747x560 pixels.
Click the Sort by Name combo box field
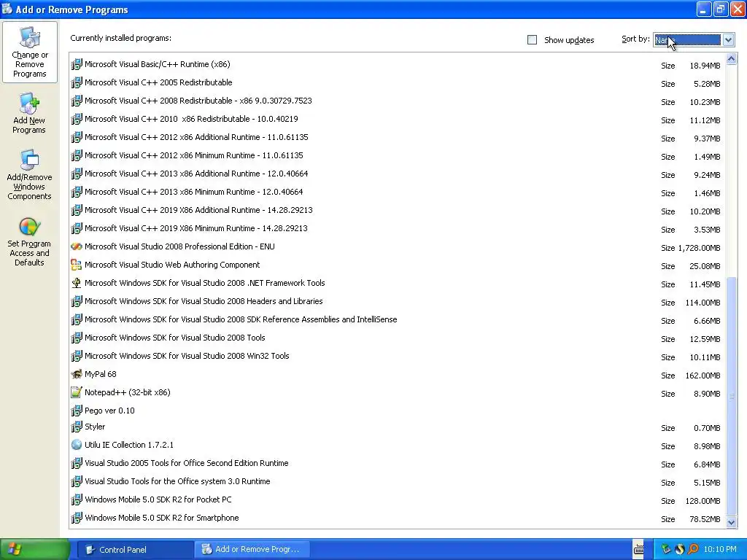687,40
